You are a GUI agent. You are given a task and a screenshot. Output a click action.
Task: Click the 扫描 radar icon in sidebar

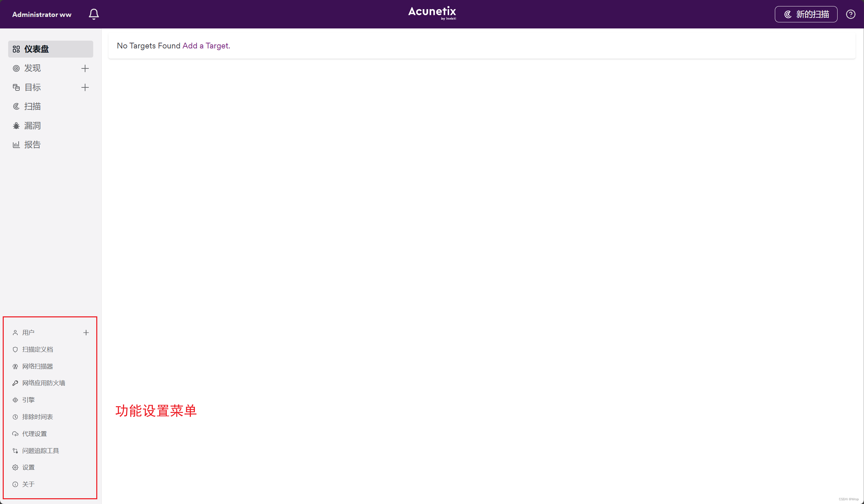[16, 107]
